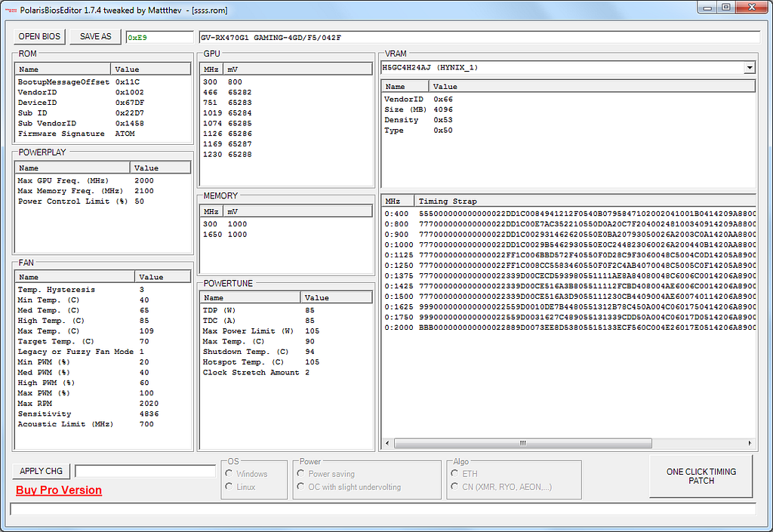Select the 1750 MHz timing strap row
The image size is (773, 532).
tap(566, 318)
